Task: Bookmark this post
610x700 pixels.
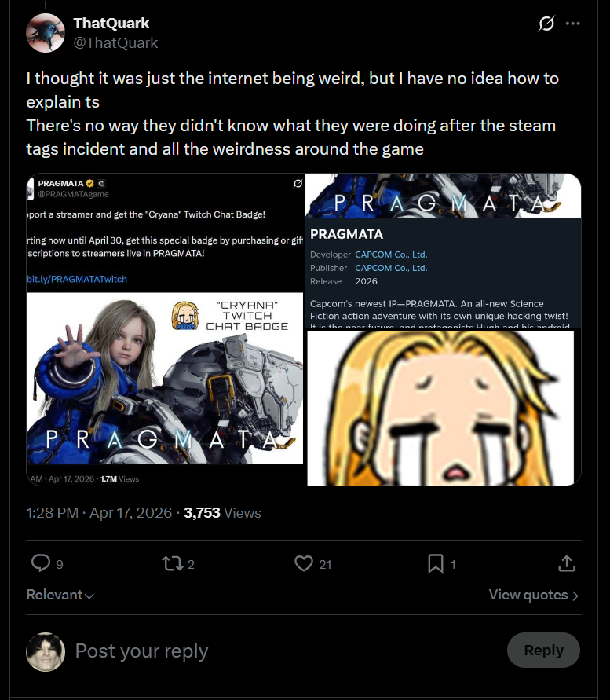Action: [435, 563]
